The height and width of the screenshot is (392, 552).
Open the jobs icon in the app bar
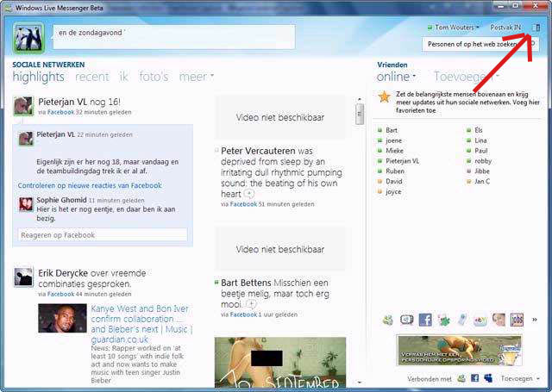[x=517, y=320]
